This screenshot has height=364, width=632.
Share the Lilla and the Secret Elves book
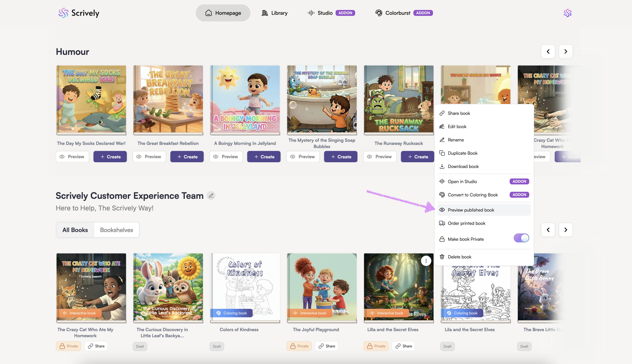(x=403, y=346)
